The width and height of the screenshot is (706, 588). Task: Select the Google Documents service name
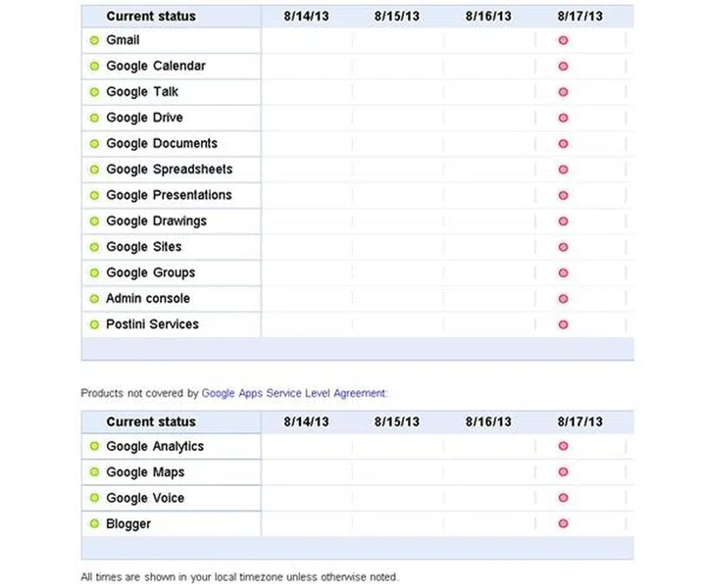coord(162,143)
